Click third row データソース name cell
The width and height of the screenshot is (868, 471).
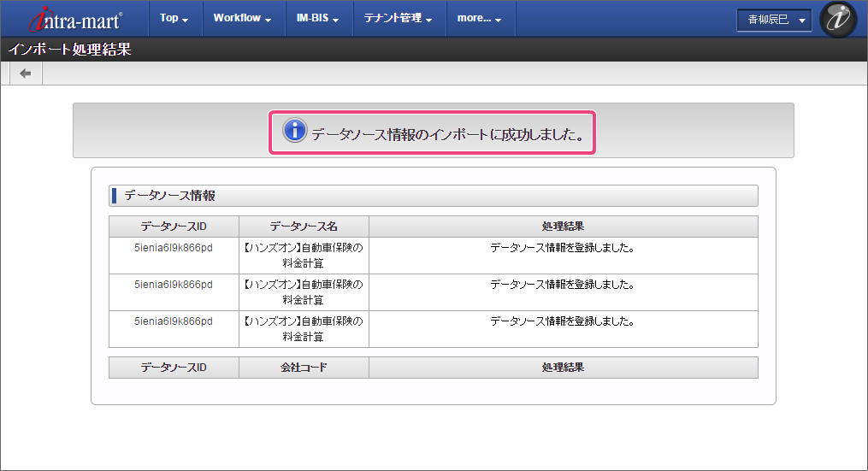pyautogui.click(x=304, y=329)
